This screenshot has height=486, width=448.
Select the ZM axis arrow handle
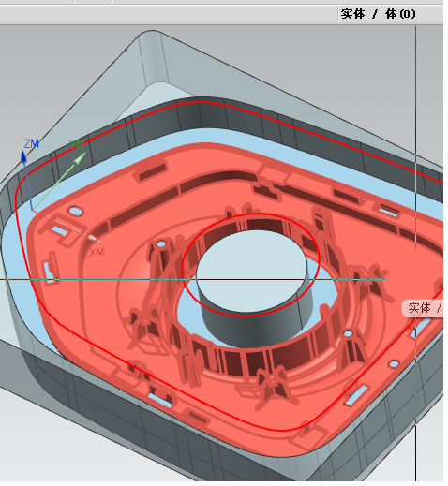coord(23,155)
